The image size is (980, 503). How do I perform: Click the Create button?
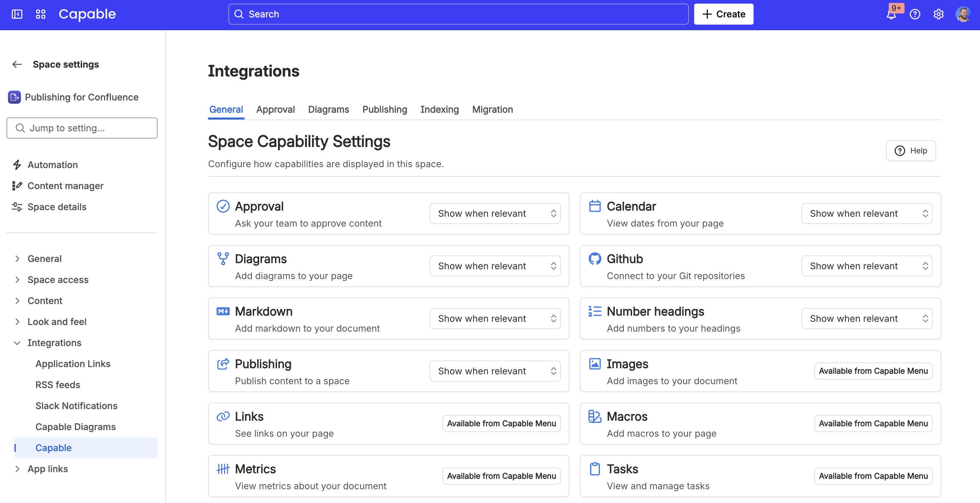pyautogui.click(x=723, y=14)
